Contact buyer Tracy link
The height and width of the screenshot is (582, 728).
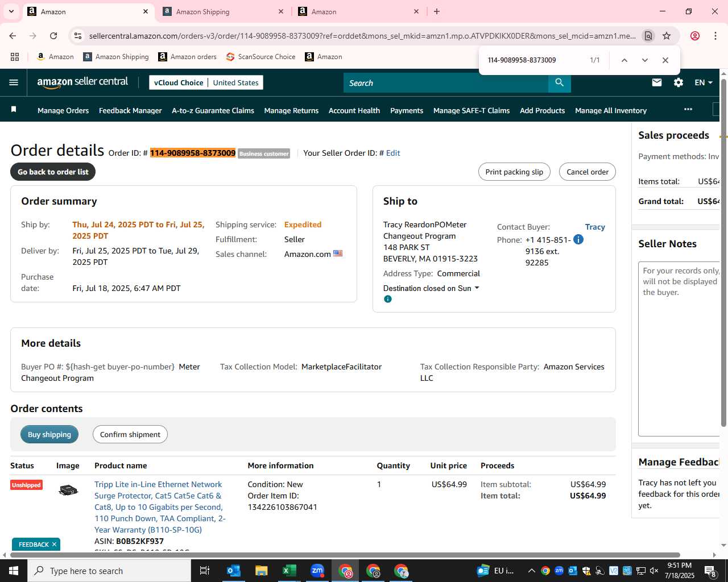coord(595,227)
